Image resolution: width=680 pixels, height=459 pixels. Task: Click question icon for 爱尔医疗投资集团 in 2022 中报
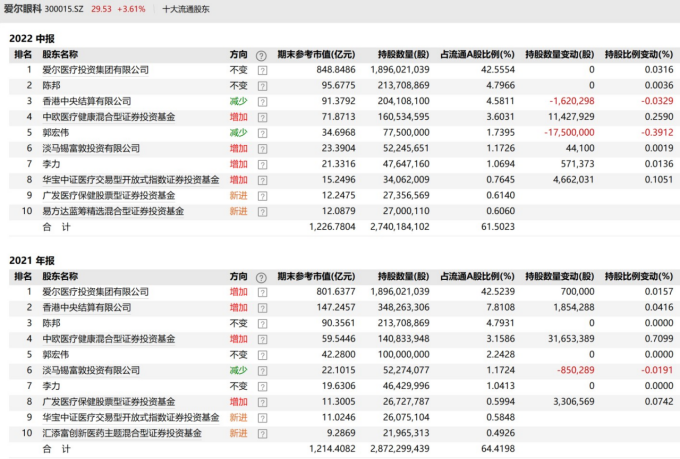262,70
